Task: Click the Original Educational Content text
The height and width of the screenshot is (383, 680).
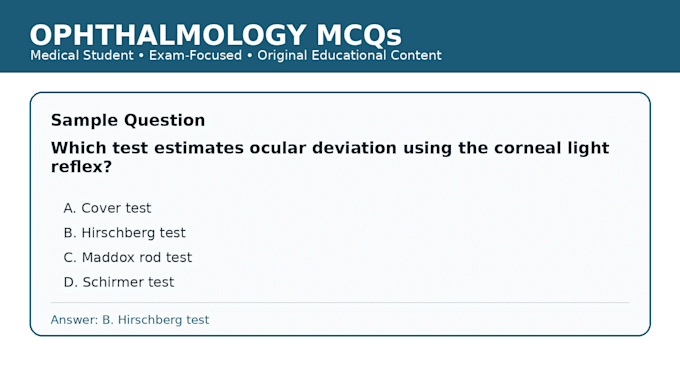Action: coord(350,56)
